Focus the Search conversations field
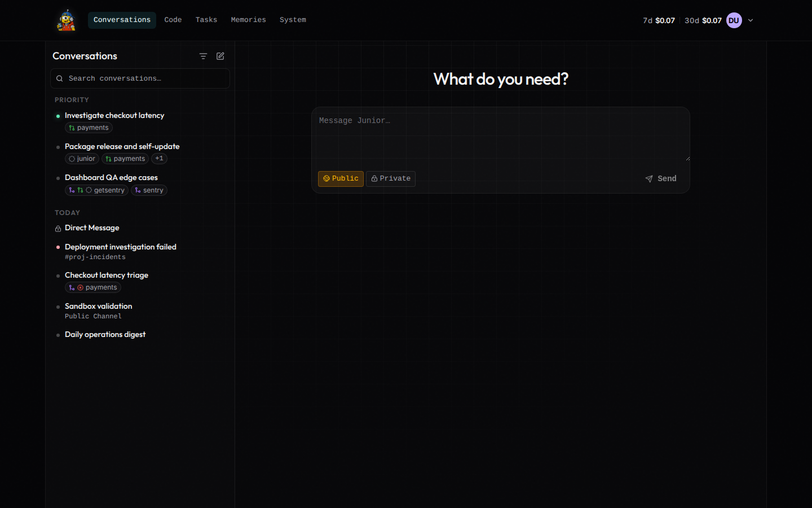Viewport: 812px width, 508px height. [140, 78]
